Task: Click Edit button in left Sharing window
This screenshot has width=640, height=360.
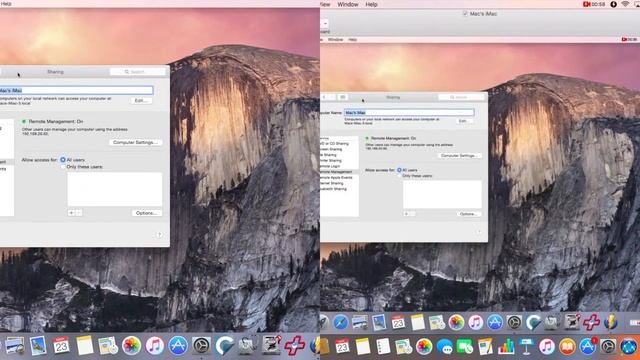Action: [141, 100]
